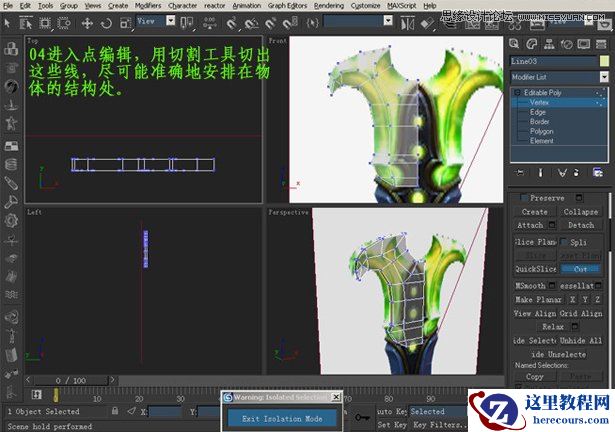Switch to the Modify command panel tab
This screenshot has height=432, width=615.
531,44
